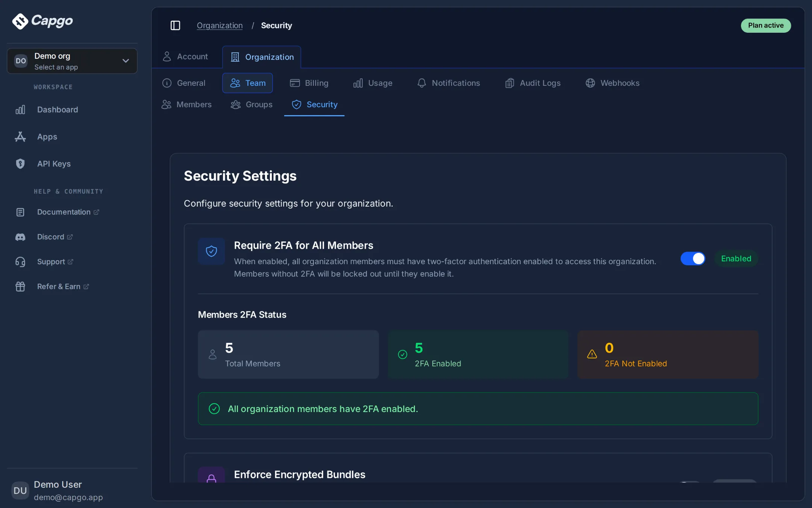Click the Documentation page icon
The width and height of the screenshot is (812, 508).
tap(20, 212)
